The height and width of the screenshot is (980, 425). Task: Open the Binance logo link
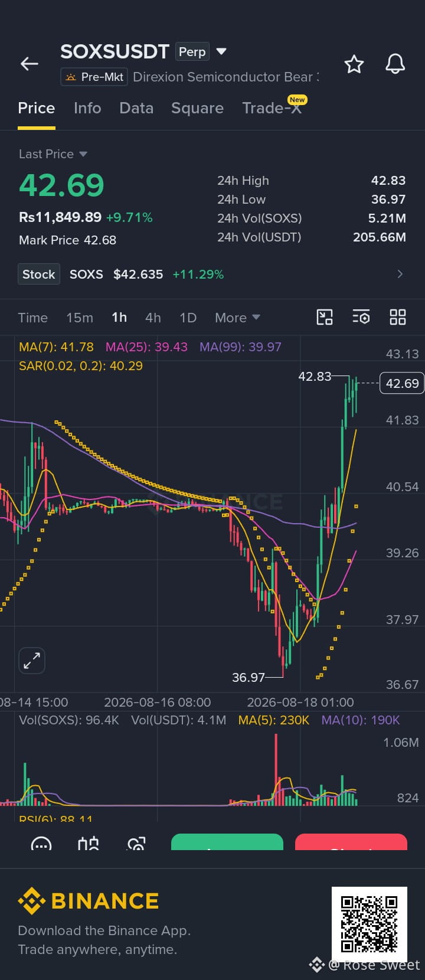[89, 901]
